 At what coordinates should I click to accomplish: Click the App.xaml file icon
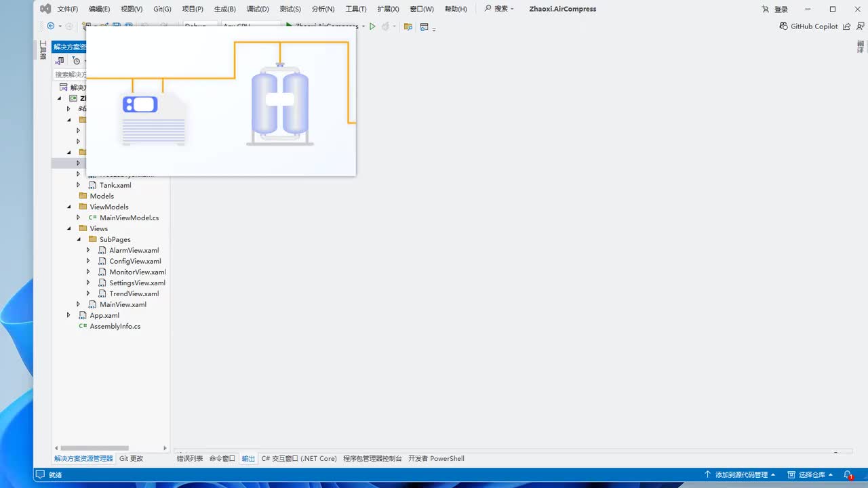83,315
